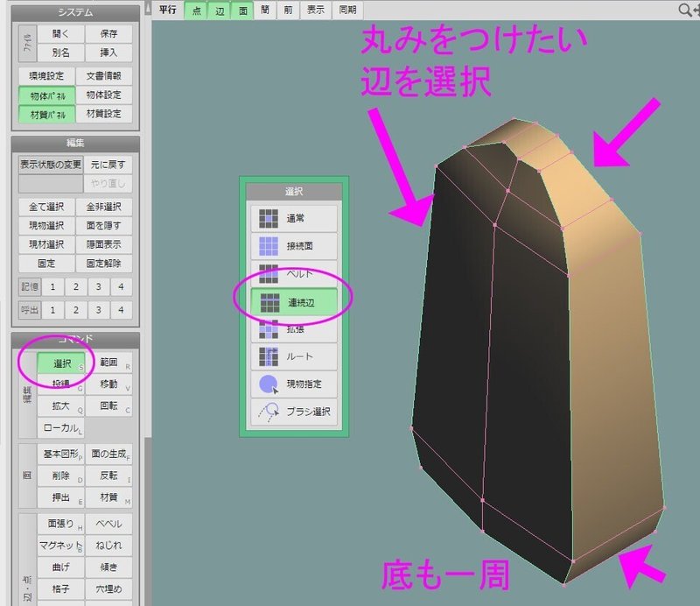
Task: Select the 通常 selection mode icon
Action: (269, 219)
